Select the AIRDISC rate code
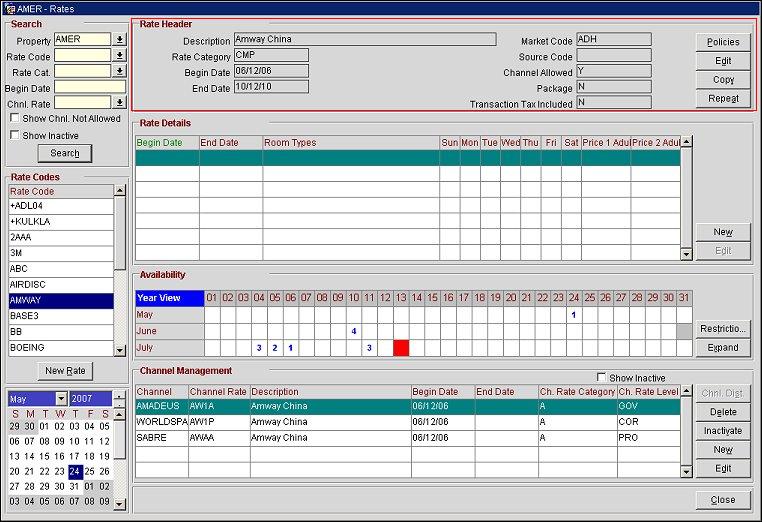Viewport: 762px width, 522px height. tap(60, 284)
